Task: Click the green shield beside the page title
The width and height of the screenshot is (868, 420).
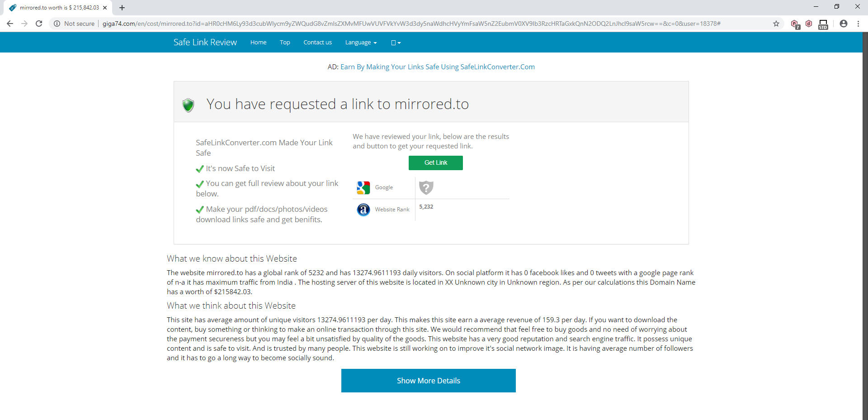Action: [x=188, y=105]
